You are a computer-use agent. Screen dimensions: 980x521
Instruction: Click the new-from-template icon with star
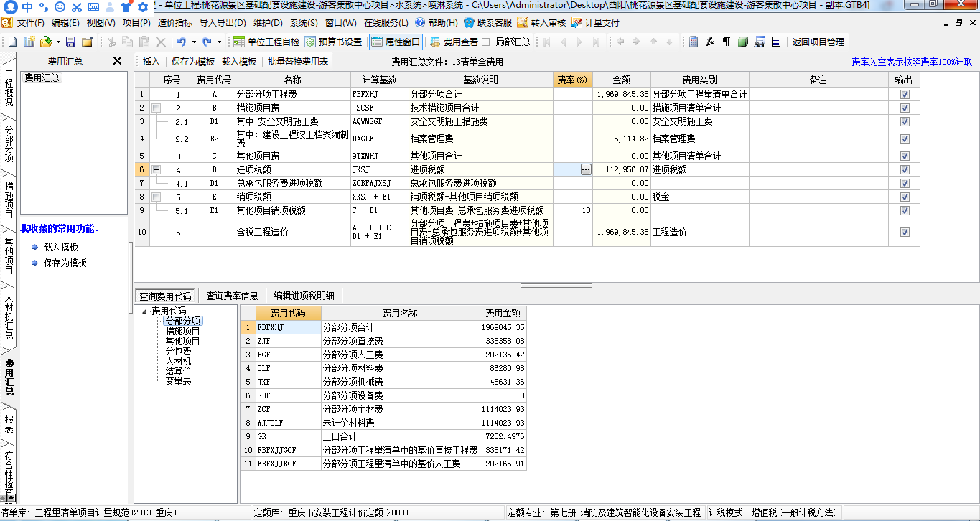click(29, 42)
